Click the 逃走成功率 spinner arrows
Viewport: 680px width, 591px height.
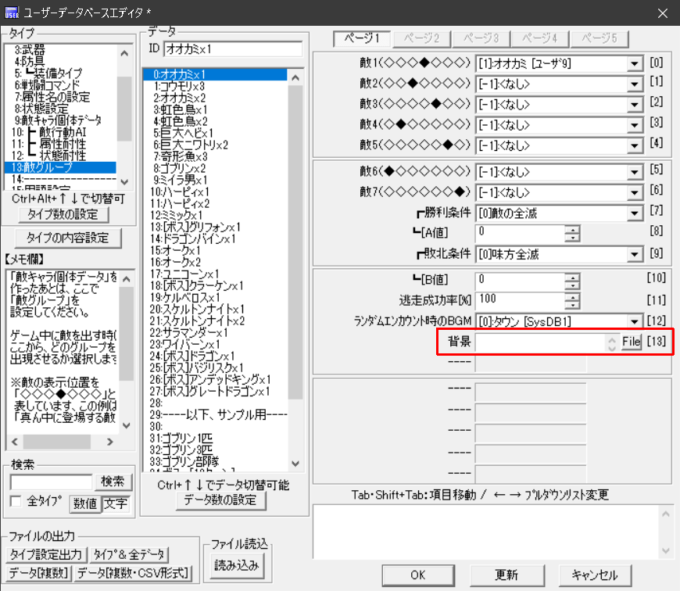click(572, 298)
